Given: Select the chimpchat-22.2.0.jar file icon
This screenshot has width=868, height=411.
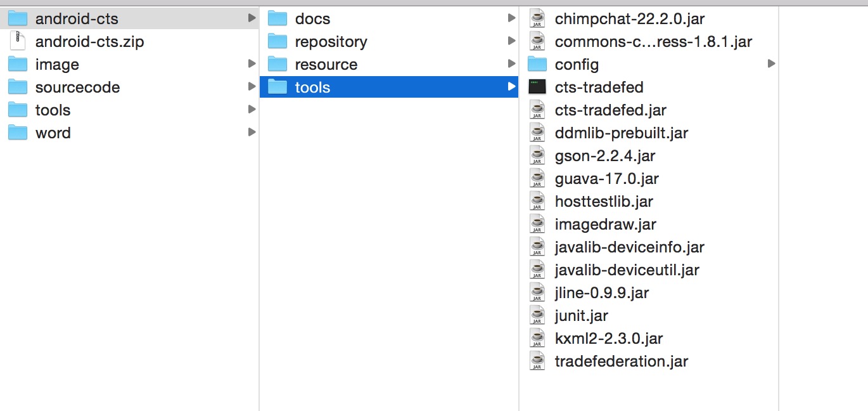Looking at the screenshot, I should pos(537,18).
